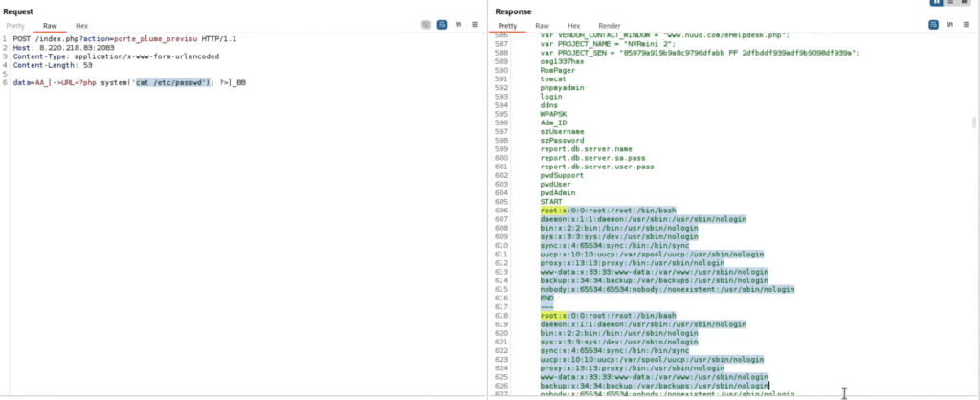
Task: Select the top-bottom split layout icon
Action: tap(950, 2)
